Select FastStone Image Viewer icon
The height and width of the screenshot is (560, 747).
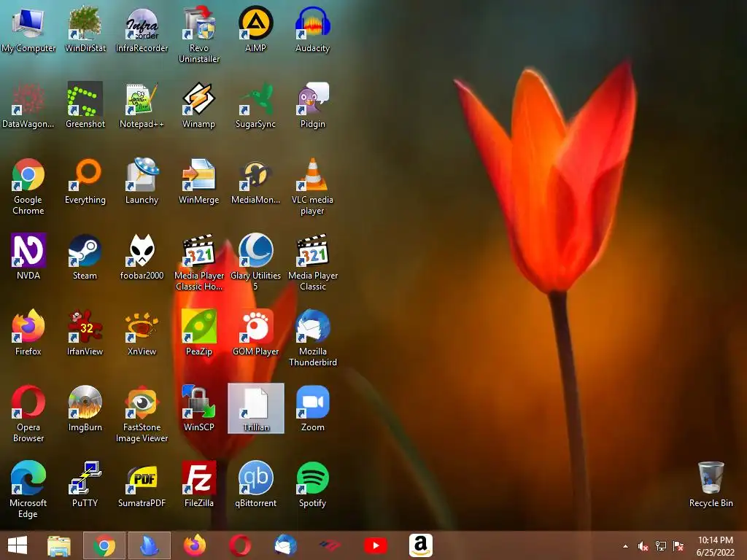(142, 414)
